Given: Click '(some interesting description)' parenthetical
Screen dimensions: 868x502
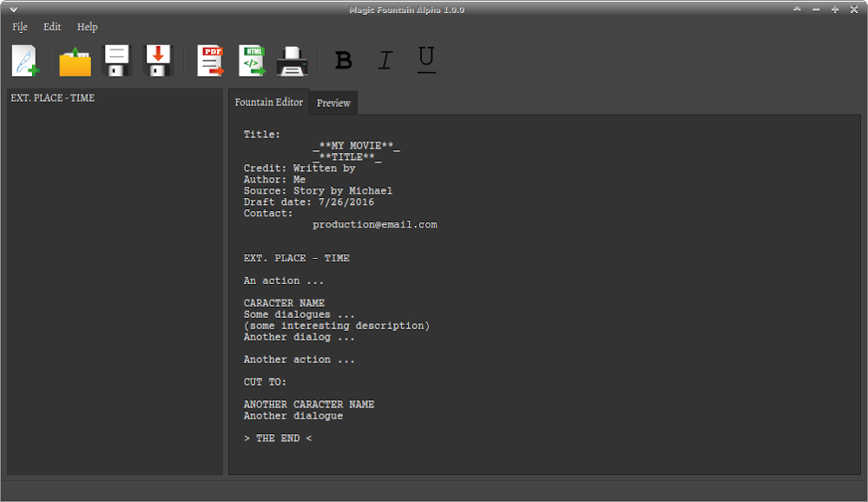Looking at the screenshot, I should [x=337, y=326].
